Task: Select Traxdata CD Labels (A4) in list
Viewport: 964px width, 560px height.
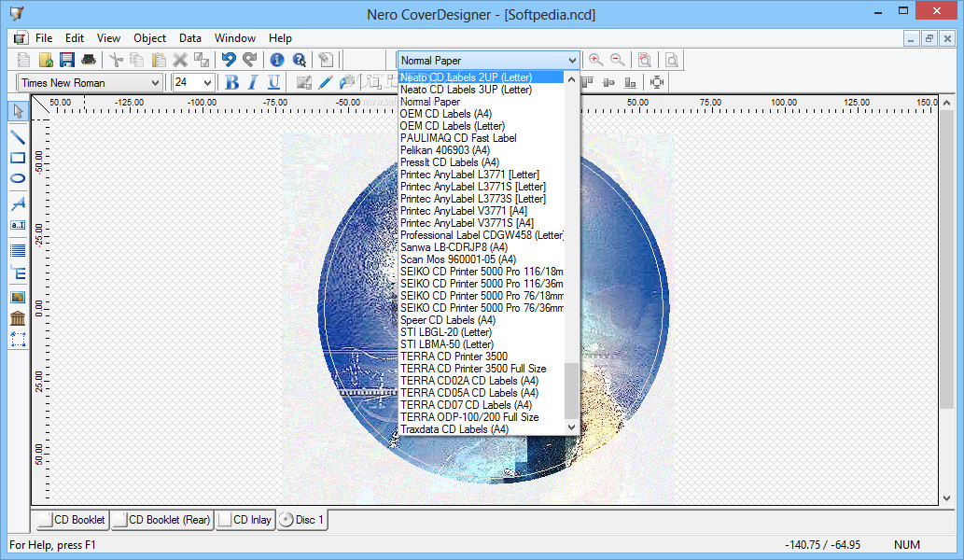Action: pyautogui.click(x=481, y=429)
